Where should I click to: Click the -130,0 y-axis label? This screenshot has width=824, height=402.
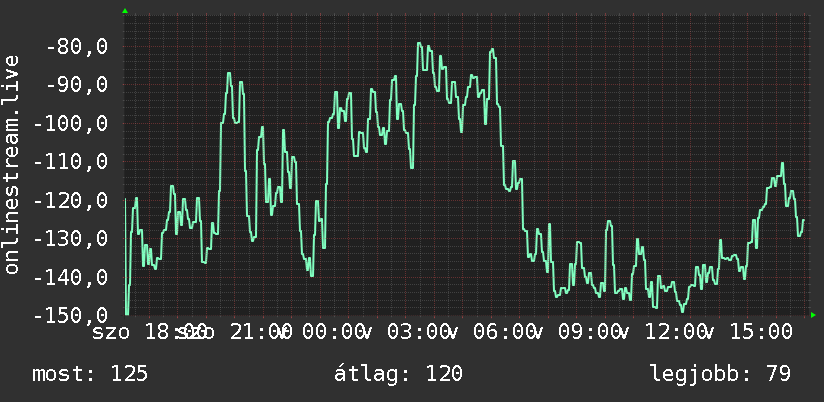pyautogui.click(x=71, y=239)
